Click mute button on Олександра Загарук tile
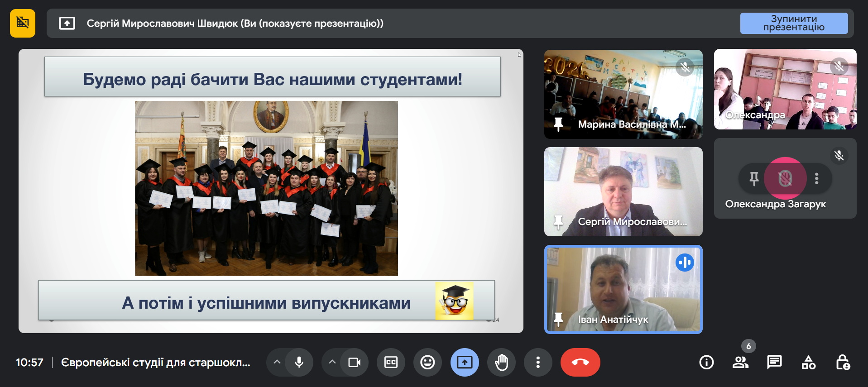This screenshot has height=387, width=868. pyautogui.click(x=785, y=178)
